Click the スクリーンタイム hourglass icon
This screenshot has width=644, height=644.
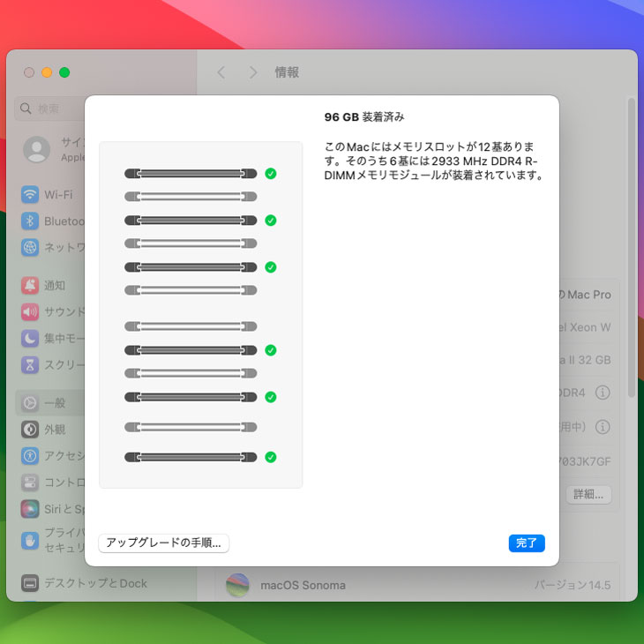(x=30, y=364)
